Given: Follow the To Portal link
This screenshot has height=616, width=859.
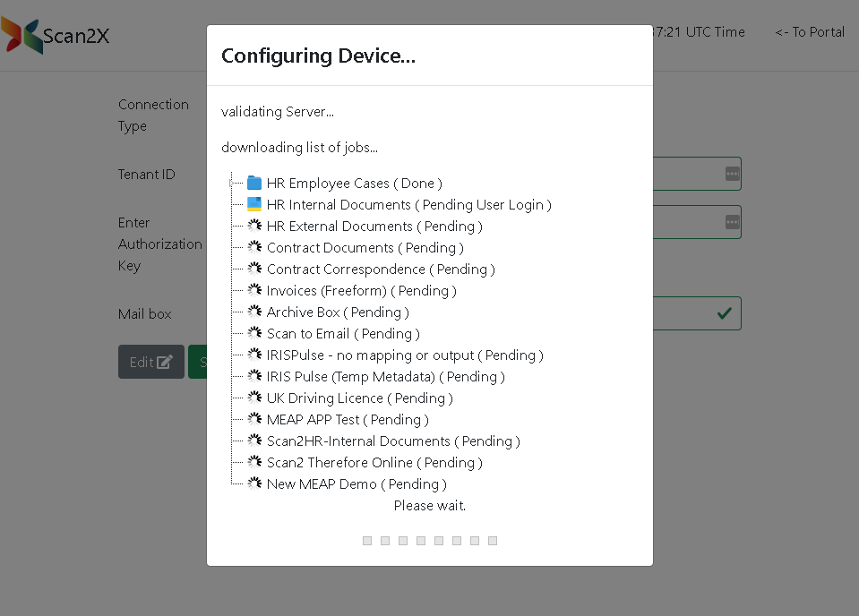Looking at the screenshot, I should click(810, 32).
